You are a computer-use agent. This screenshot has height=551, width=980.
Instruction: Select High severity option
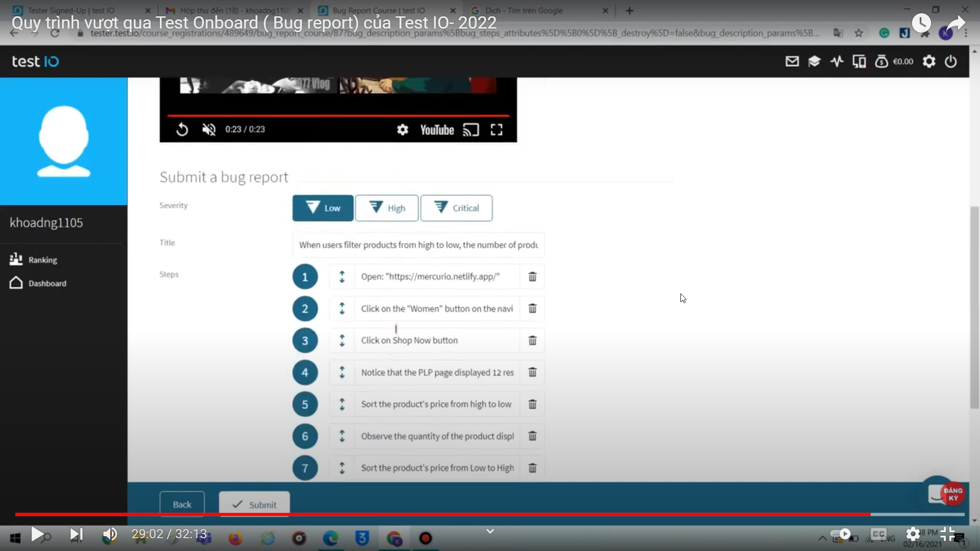[387, 208]
